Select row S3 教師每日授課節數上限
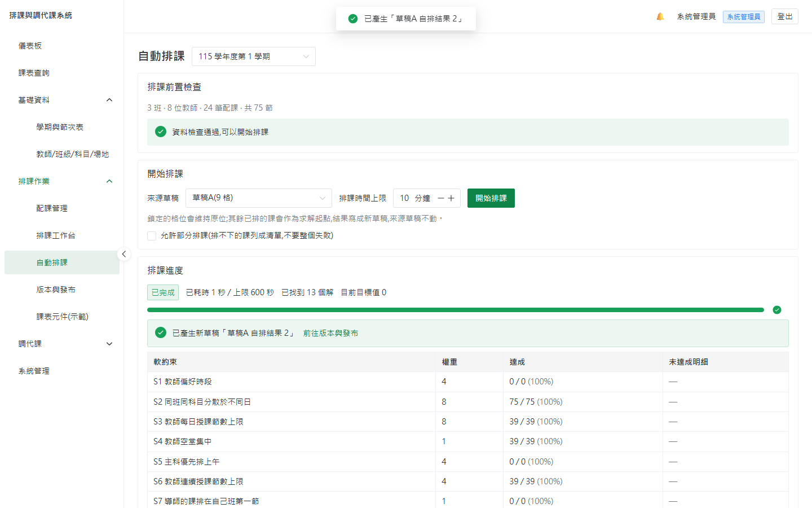Image resolution: width=812 pixels, height=508 pixels. (468, 422)
